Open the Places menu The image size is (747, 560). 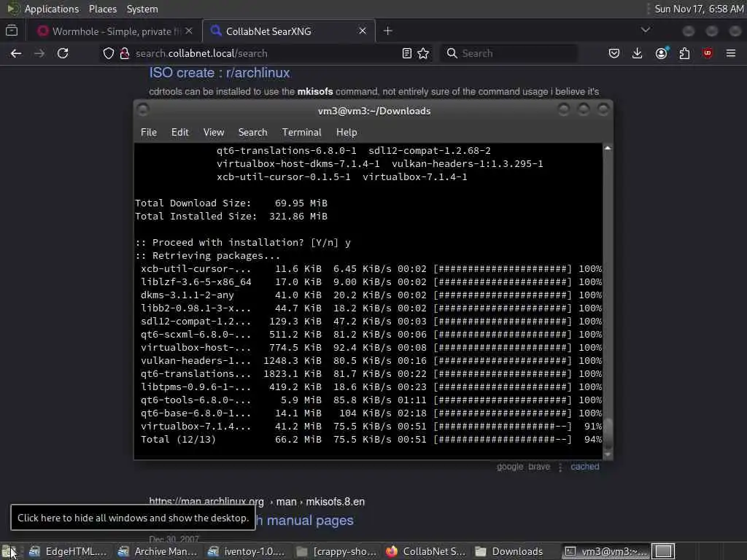point(102,9)
